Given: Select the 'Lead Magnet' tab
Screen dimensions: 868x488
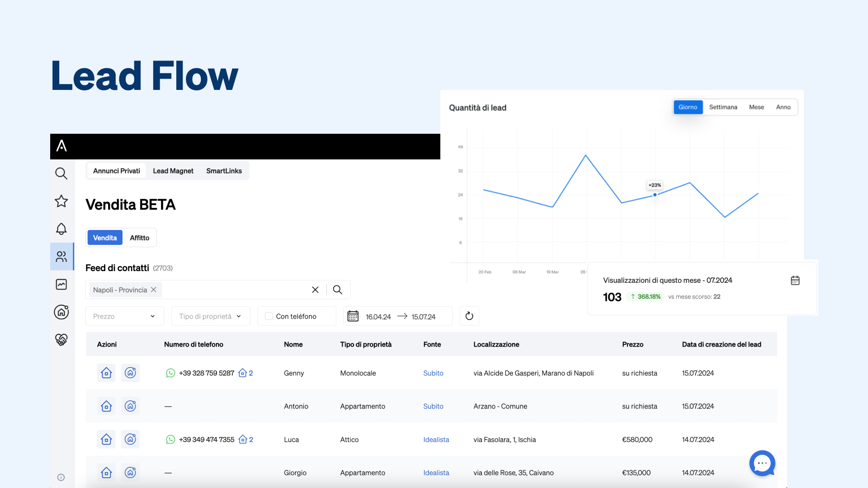Looking at the screenshot, I should pyautogui.click(x=173, y=171).
